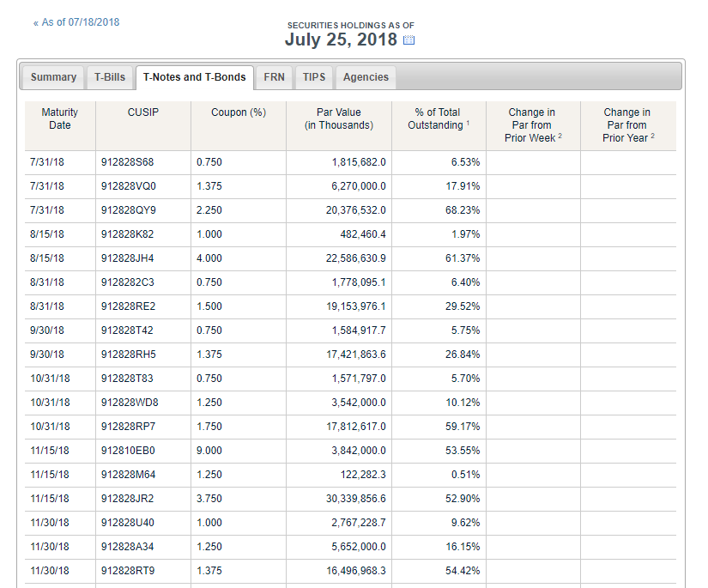This screenshot has height=588, width=708.
Task: Click Change in Par from Prior Week header
Action: (x=532, y=124)
